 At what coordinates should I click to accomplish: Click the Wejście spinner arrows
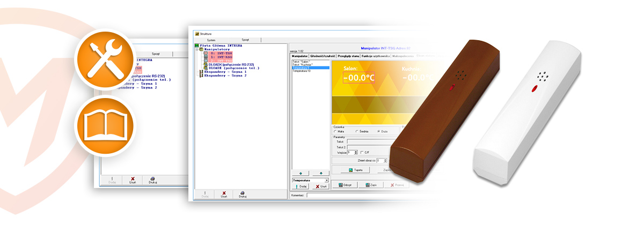click(x=356, y=152)
